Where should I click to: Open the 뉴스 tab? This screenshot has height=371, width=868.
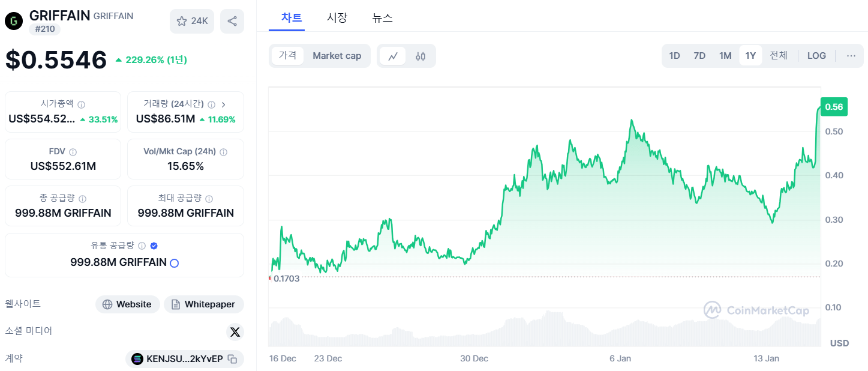(382, 18)
